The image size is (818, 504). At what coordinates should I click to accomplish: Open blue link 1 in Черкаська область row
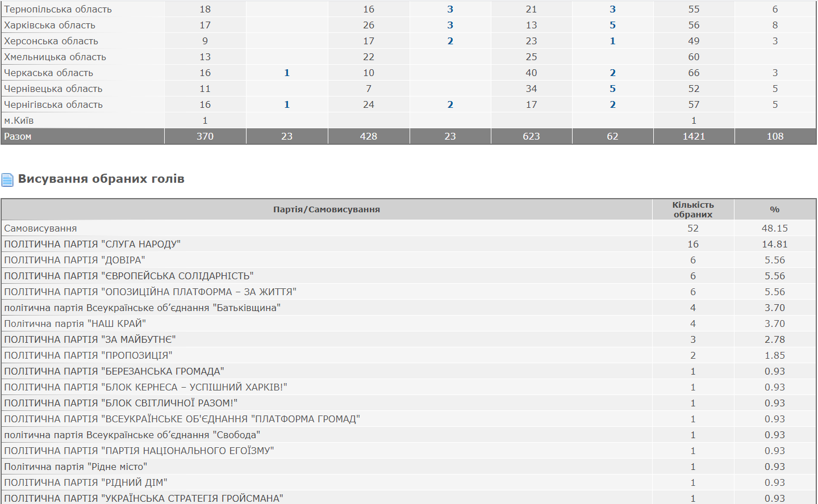pos(287,73)
